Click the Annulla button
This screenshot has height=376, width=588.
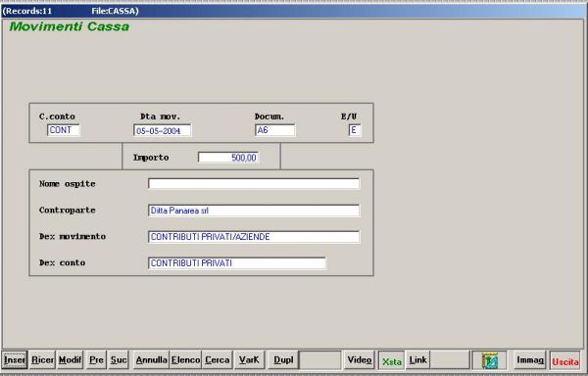click(x=151, y=360)
